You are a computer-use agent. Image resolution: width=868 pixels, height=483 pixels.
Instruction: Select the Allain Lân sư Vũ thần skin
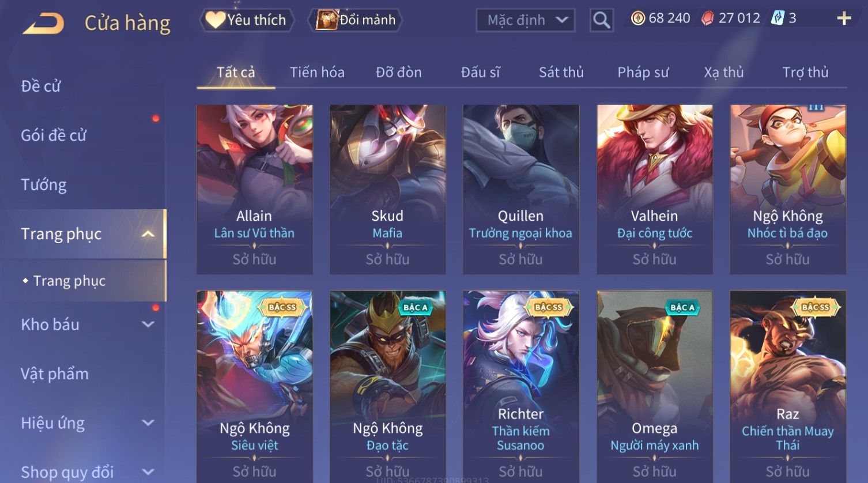pyautogui.click(x=254, y=189)
